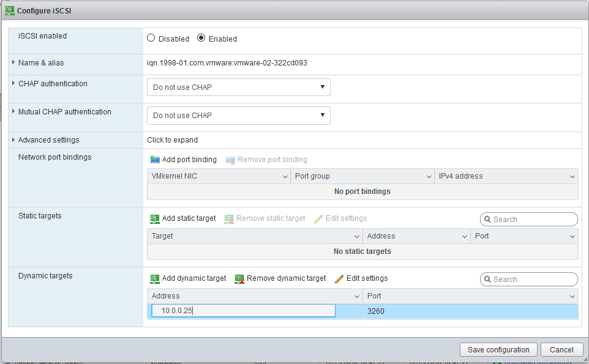The height and width of the screenshot is (364, 589).
Task: Click the Add dynamic target icon
Action: (155, 279)
